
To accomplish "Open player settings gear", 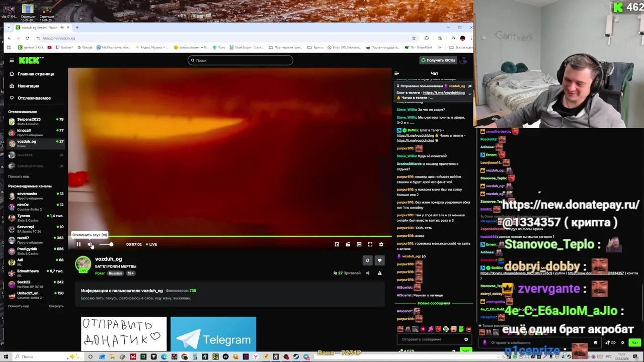I will pyautogui.click(x=381, y=244).
